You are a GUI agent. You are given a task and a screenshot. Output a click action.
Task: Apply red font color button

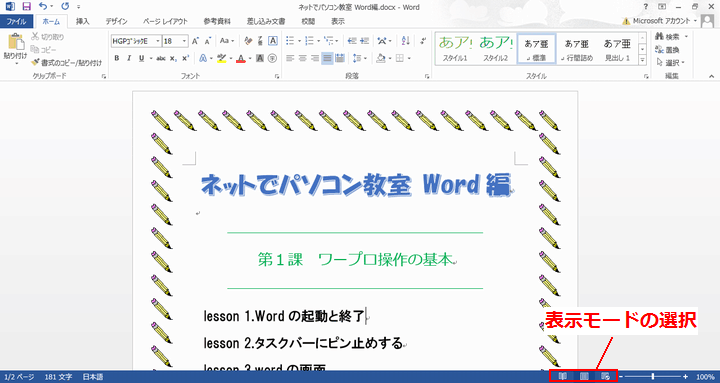(241, 58)
